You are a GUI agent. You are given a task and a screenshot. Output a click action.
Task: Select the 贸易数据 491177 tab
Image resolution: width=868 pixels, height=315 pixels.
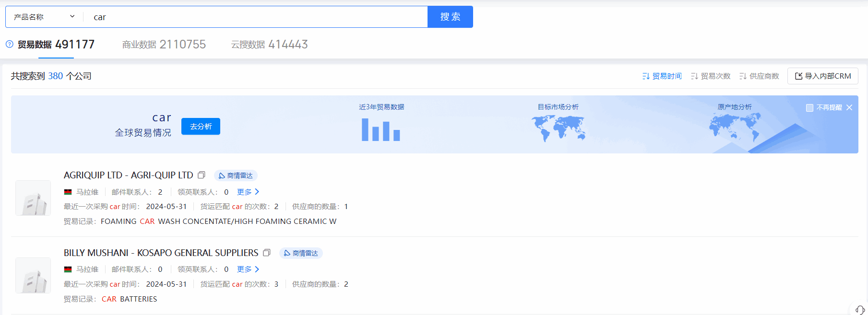coord(56,45)
